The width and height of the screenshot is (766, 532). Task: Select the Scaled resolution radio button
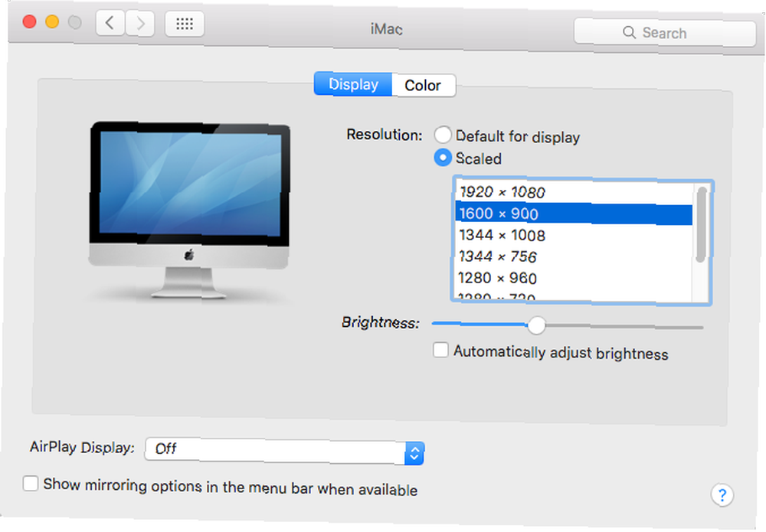click(x=443, y=158)
